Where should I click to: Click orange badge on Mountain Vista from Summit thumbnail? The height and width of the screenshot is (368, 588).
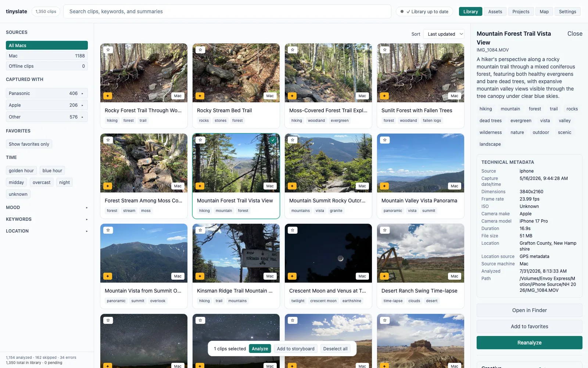(108, 276)
